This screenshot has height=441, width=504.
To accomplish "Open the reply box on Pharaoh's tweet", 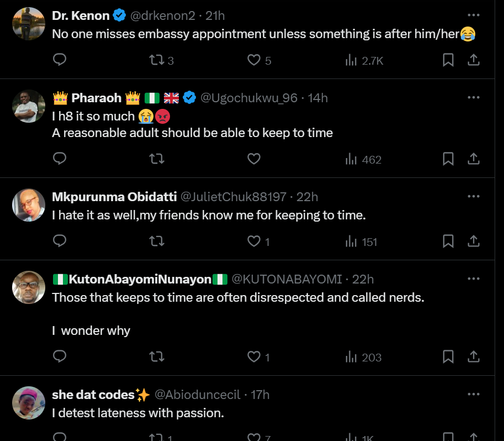I will tap(60, 159).
